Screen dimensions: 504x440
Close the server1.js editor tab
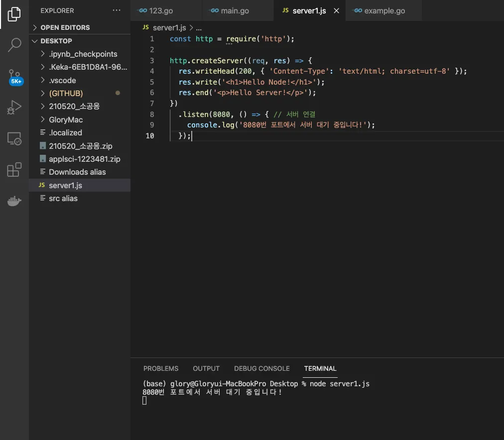click(337, 11)
